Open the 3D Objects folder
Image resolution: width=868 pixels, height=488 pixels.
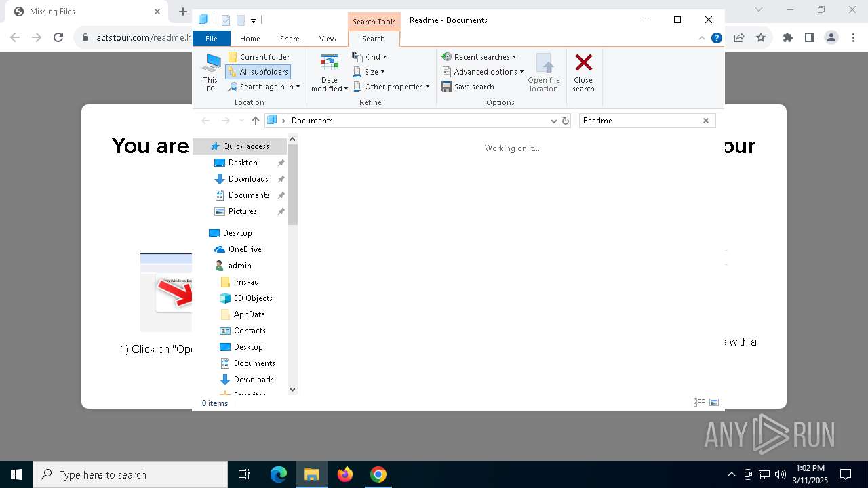[252, 298]
